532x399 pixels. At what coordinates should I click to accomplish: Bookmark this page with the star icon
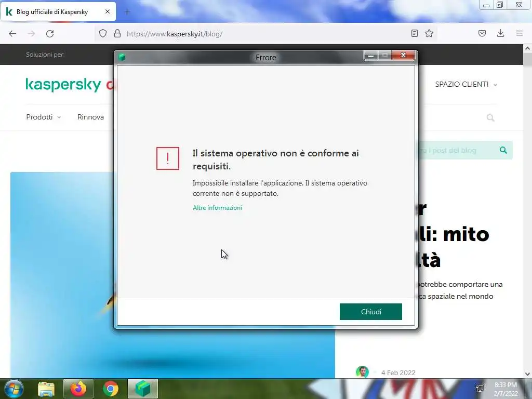point(429,33)
